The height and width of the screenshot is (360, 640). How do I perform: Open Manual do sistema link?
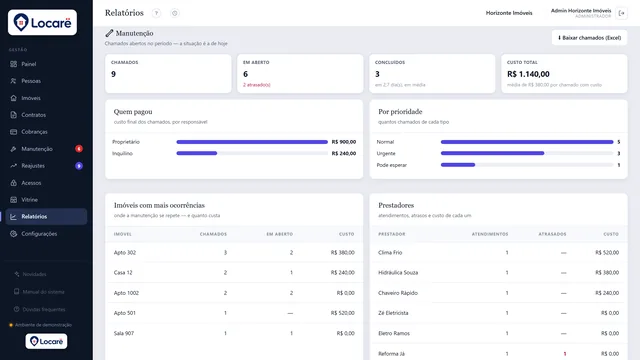[x=44, y=291]
